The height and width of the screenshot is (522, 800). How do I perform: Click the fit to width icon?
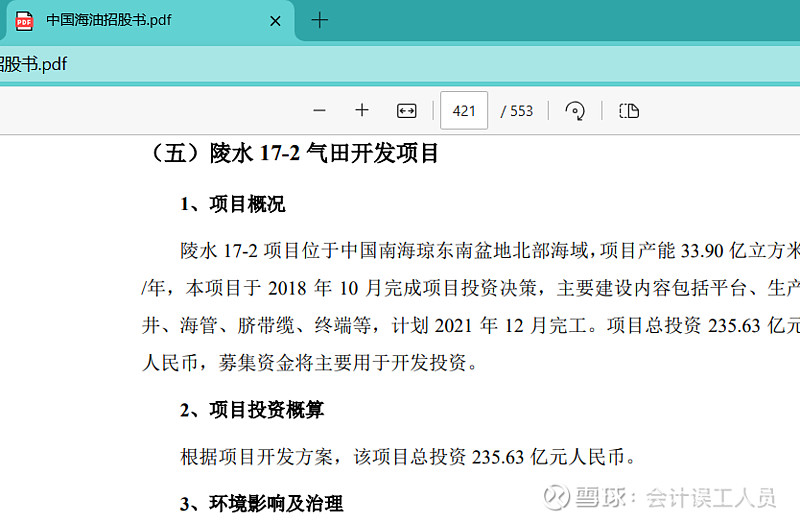tap(406, 111)
